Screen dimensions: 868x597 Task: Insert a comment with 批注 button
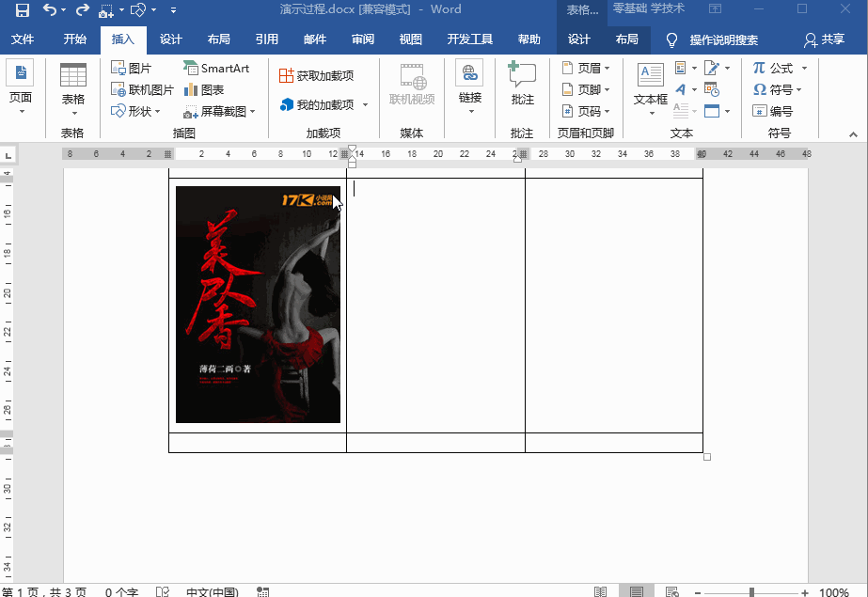click(x=522, y=83)
